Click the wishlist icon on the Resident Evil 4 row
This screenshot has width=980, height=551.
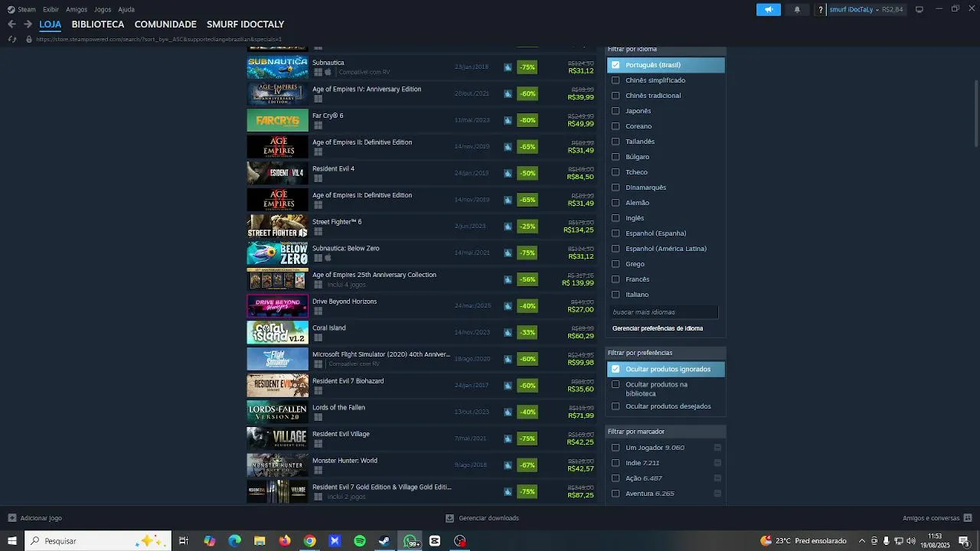pyautogui.click(x=508, y=174)
